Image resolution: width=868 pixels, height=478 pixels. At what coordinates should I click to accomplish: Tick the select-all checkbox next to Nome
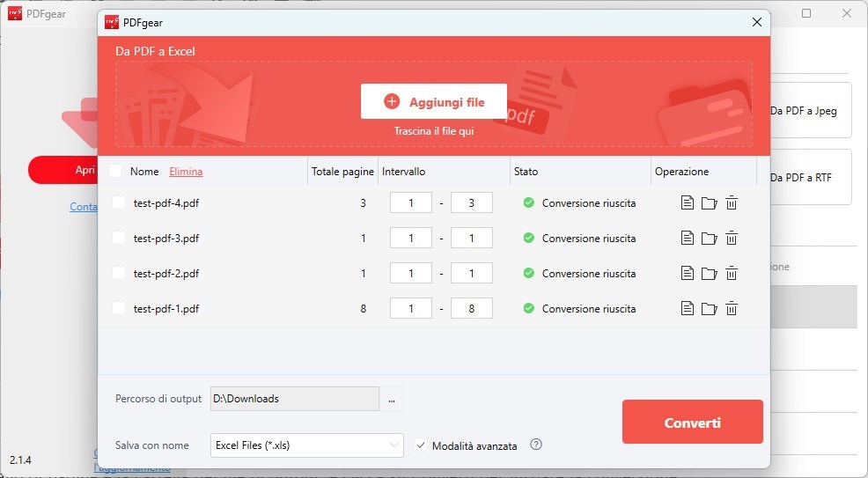[x=115, y=171]
